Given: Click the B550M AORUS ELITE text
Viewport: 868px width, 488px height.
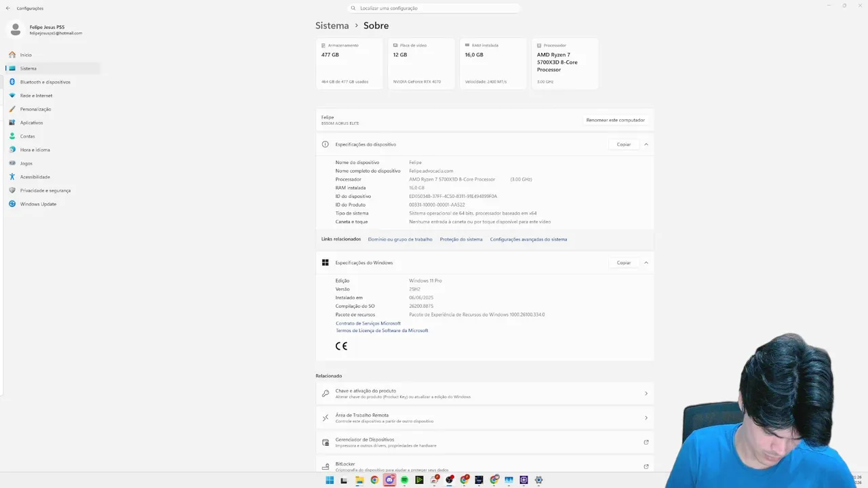Looking at the screenshot, I should click(x=340, y=123).
